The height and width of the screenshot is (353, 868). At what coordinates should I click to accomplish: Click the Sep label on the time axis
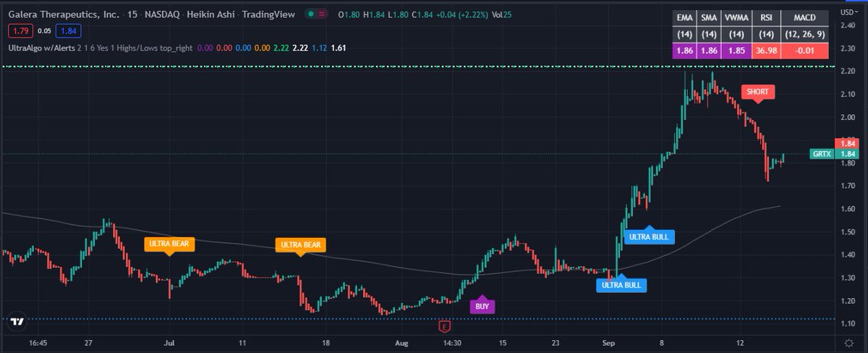pos(608,345)
